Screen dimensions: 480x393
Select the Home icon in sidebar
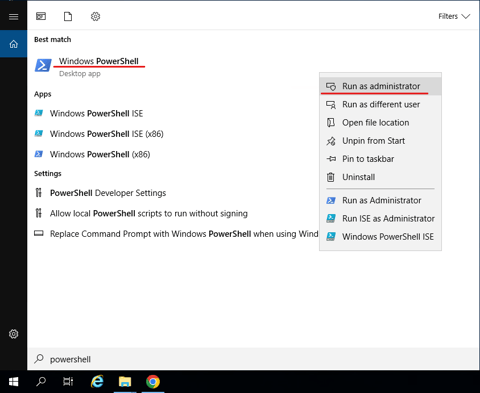point(13,44)
